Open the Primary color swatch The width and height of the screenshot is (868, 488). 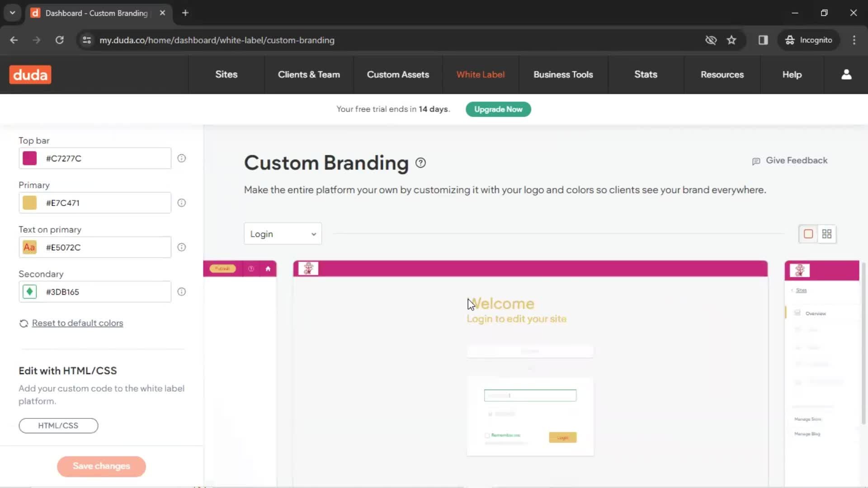pos(30,203)
